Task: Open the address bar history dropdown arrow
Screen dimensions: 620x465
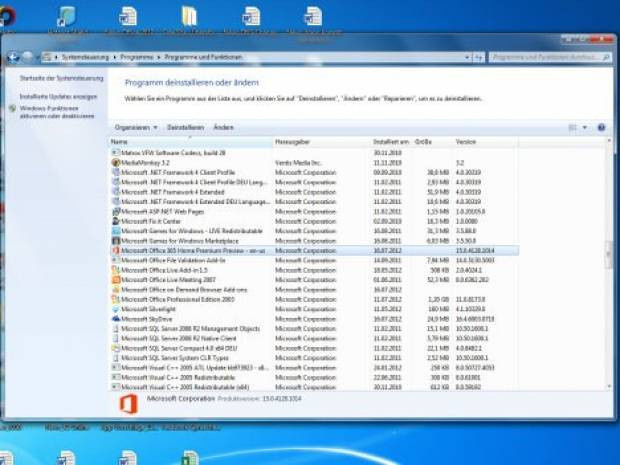Action: pyautogui.click(x=467, y=57)
